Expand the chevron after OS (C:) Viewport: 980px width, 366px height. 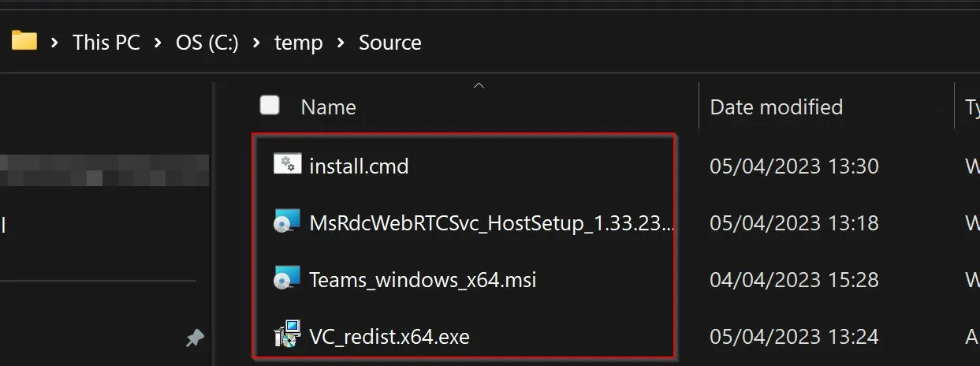click(257, 43)
